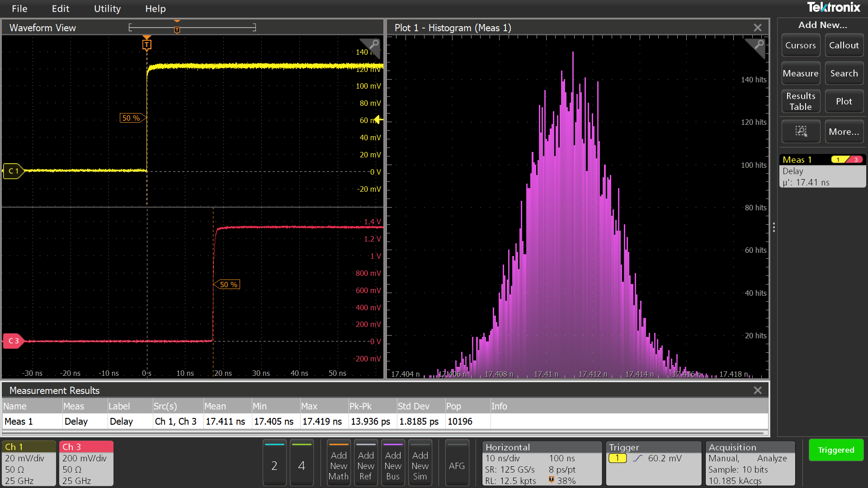This screenshot has width=868, height=488.
Task: Enable the AFG generator
Action: click(x=457, y=463)
